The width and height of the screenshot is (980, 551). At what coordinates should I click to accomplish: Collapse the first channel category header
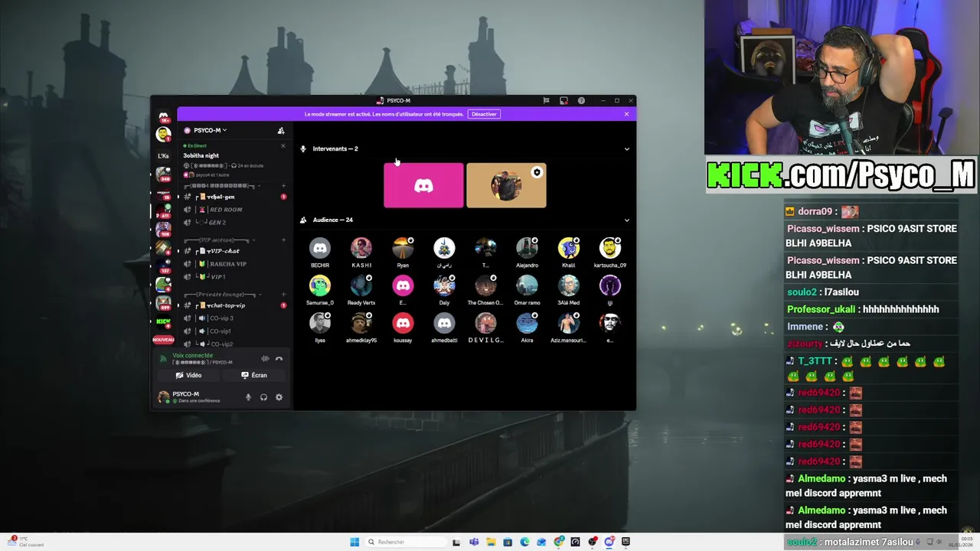[x=224, y=185]
